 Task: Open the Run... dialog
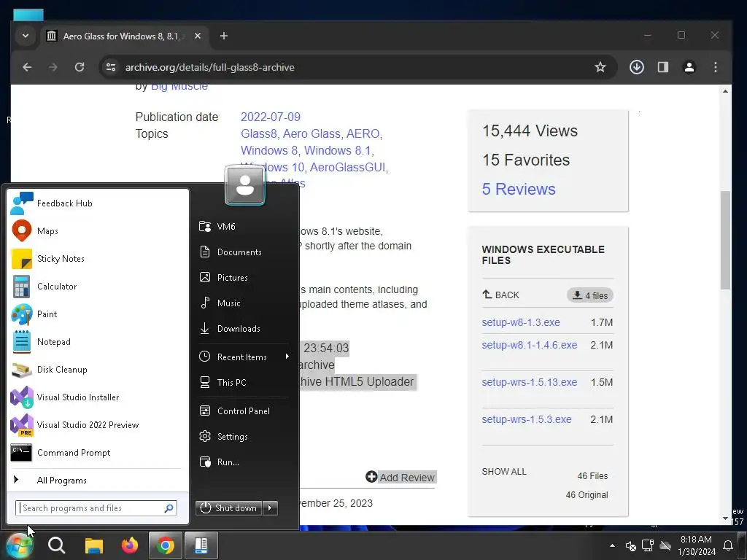[244, 462]
